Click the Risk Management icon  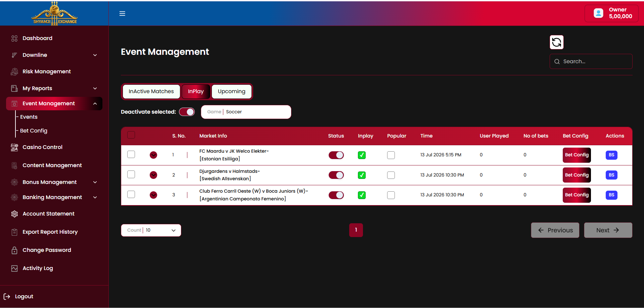pyautogui.click(x=14, y=72)
